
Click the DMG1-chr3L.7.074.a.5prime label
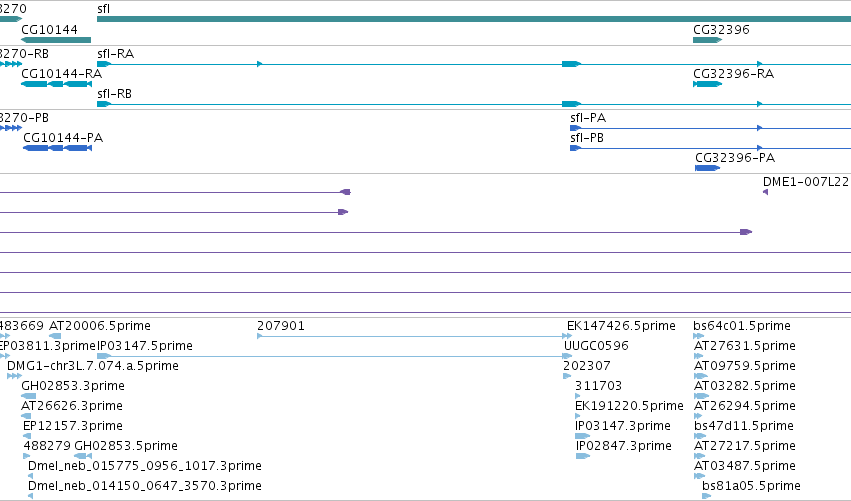tap(93, 366)
